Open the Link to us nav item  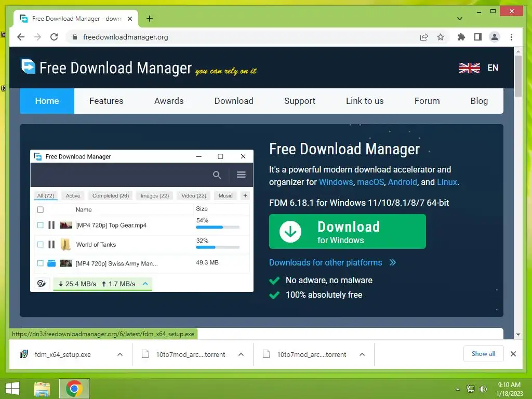point(365,101)
